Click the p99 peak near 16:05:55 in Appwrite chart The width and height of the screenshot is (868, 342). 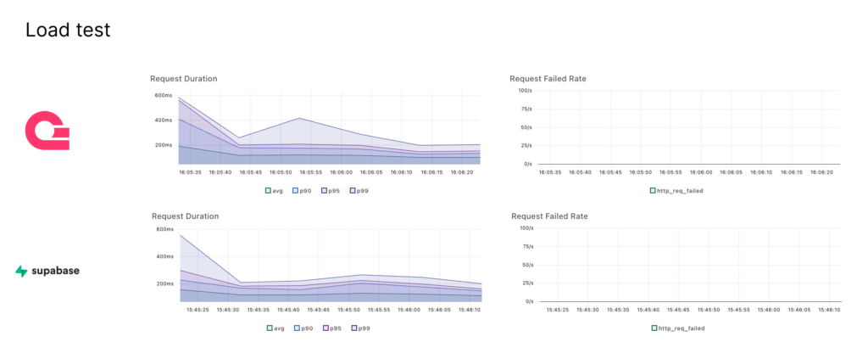point(298,119)
